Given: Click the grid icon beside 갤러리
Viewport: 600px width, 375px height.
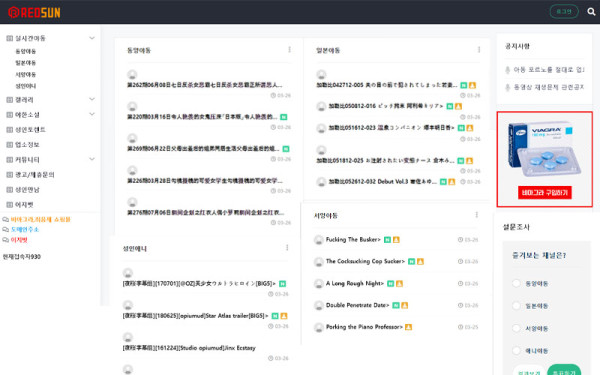Looking at the screenshot, I should [10, 100].
